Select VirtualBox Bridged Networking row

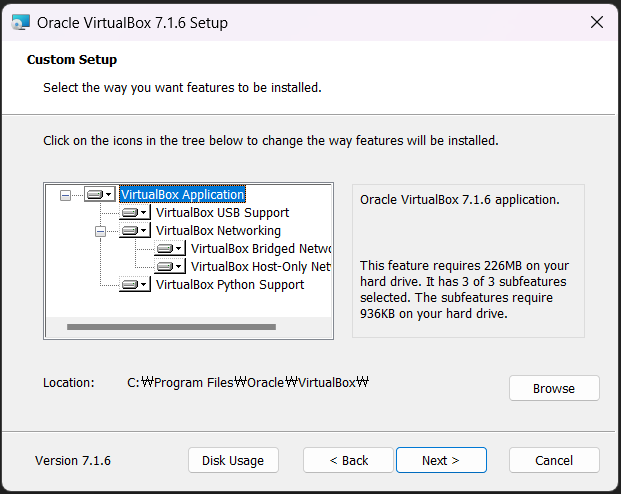click(x=261, y=248)
